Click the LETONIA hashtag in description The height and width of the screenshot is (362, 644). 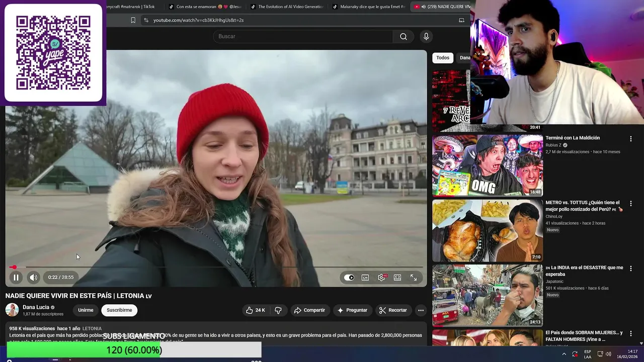coord(92,328)
